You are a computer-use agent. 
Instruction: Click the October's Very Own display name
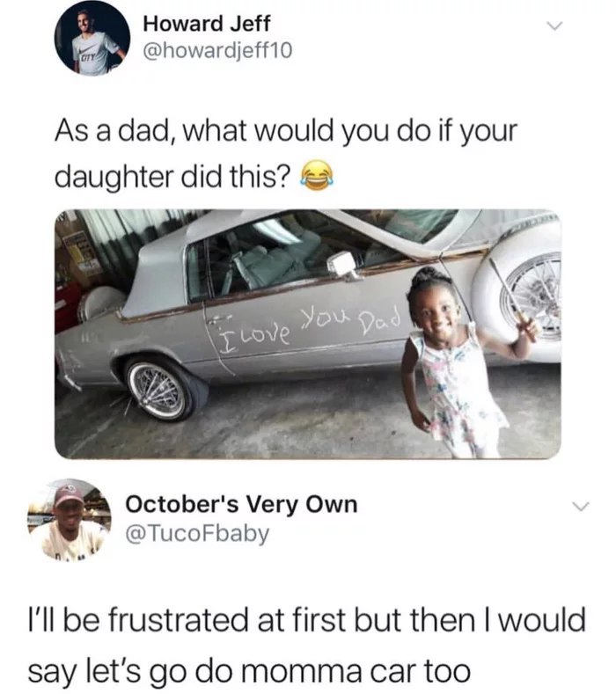pyautogui.click(x=241, y=504)
